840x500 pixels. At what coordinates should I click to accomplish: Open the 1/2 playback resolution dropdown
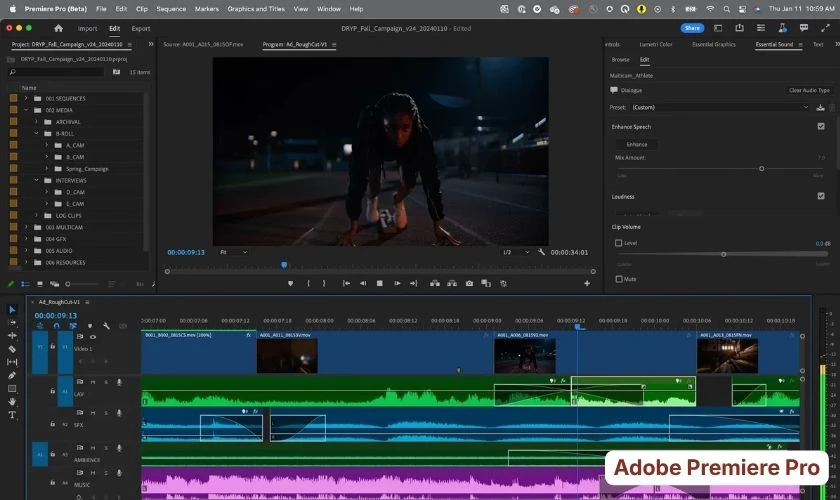click(x=516, y=252)
